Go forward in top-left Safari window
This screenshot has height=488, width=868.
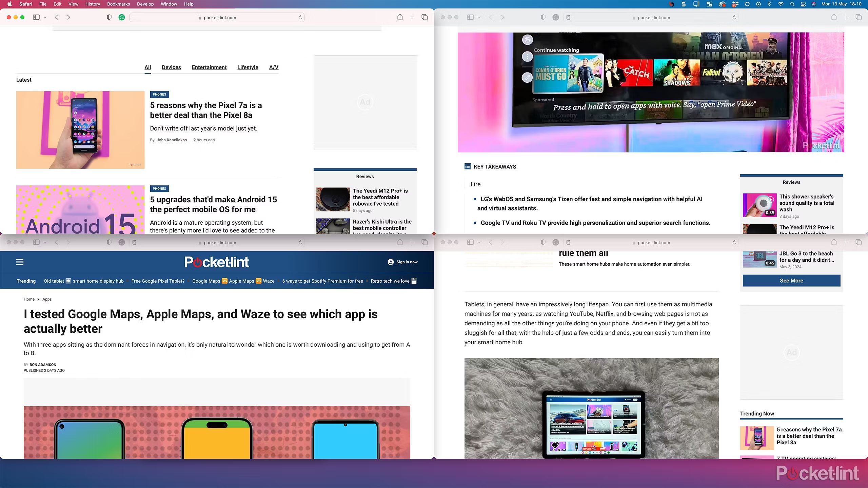click(68, 17)
